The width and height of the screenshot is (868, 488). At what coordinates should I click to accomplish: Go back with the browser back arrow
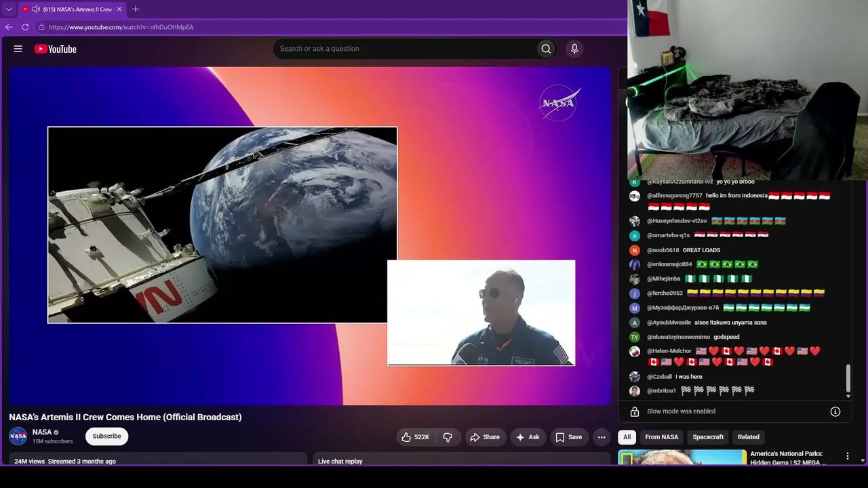[9, 27]
